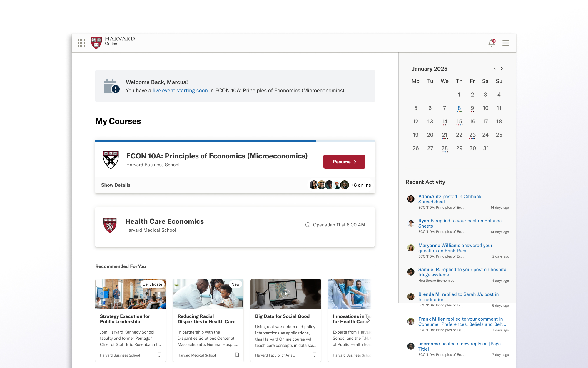
Task: Click AdamAntz's avatar in Recent Activity
Action: click(411, 199)
